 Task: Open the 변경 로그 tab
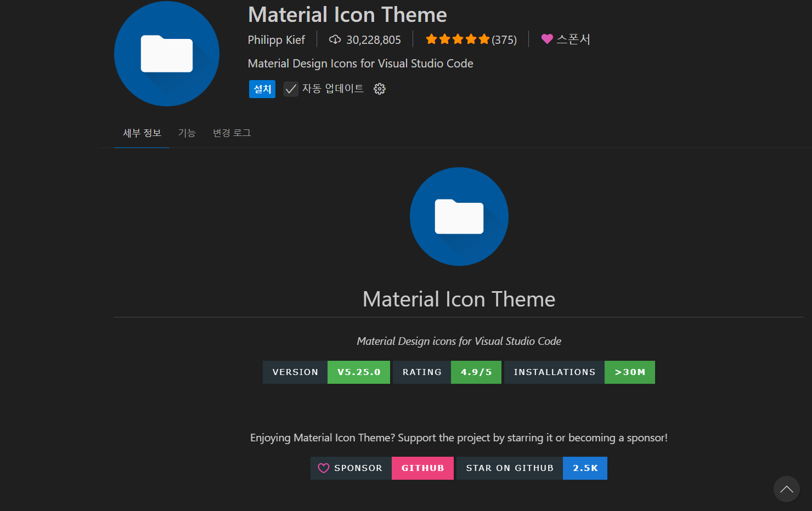[x=232, y=133]
